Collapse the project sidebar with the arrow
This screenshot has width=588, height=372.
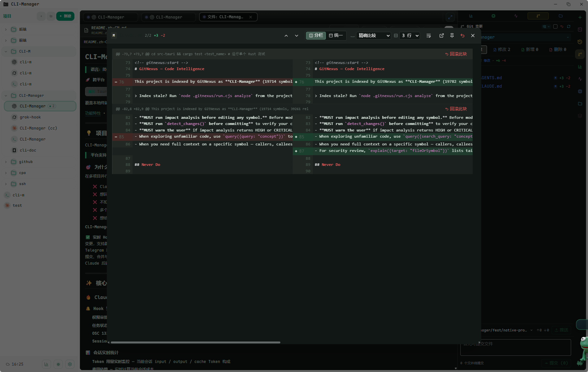(x=41, y=16)
